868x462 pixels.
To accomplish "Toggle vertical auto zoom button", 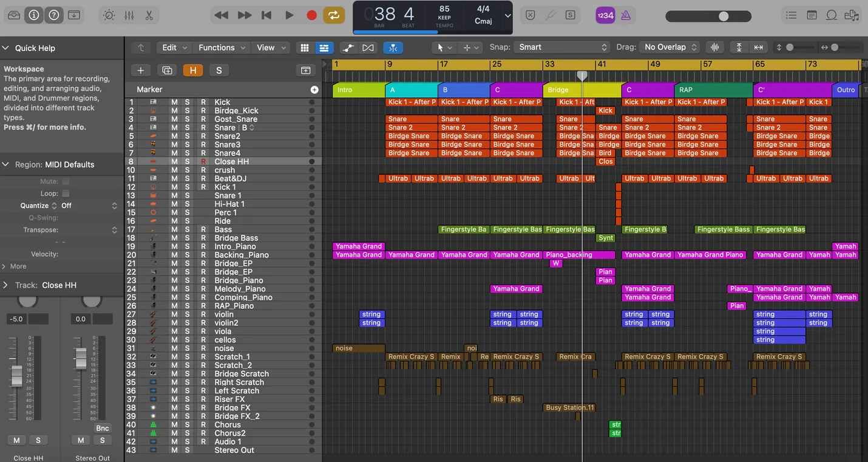I will click(x=739, y=47).
